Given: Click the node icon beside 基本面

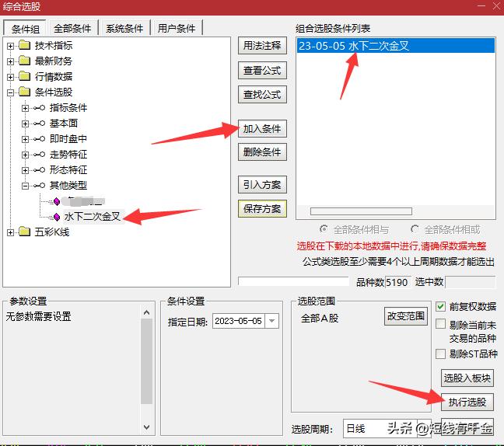Looking at the screenshot, I should click(39, 124).
